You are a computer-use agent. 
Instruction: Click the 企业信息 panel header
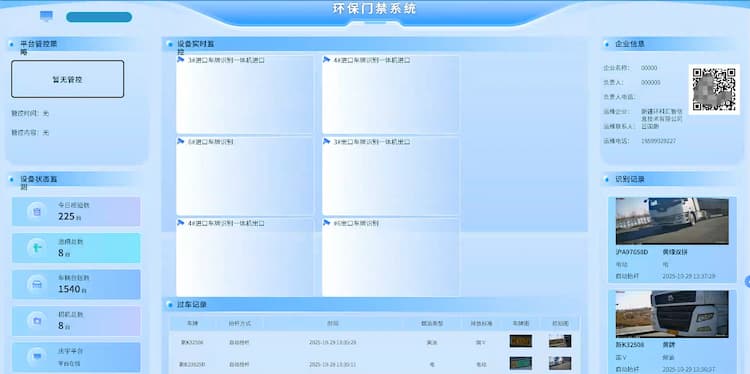669,44
